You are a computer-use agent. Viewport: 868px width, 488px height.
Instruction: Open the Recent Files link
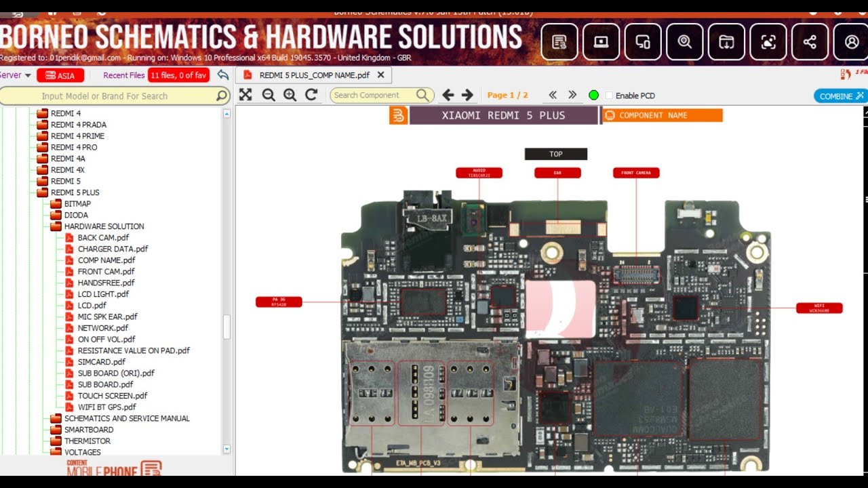pyautogui.click(x=124, y=75)
